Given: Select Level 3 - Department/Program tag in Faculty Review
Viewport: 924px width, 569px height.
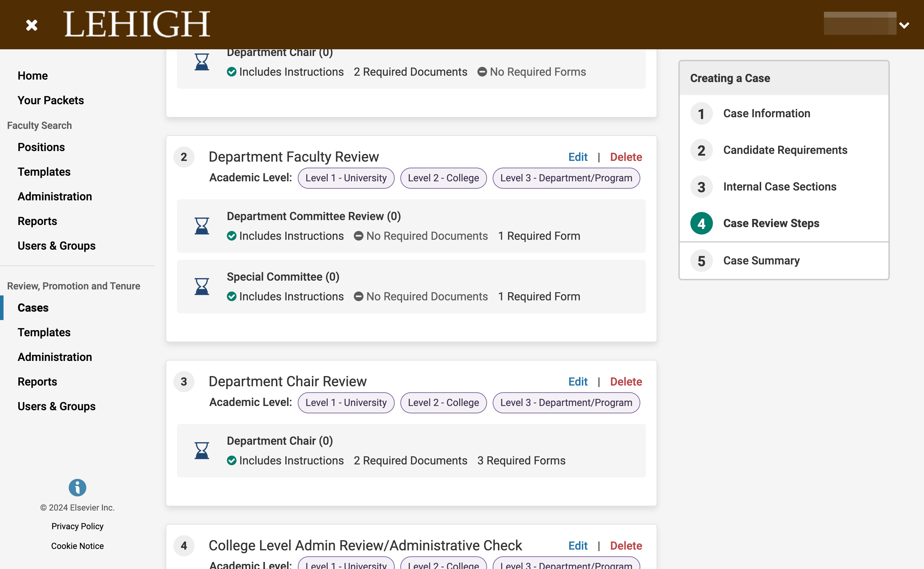Looking at the screenshot, I should [566, 178].
